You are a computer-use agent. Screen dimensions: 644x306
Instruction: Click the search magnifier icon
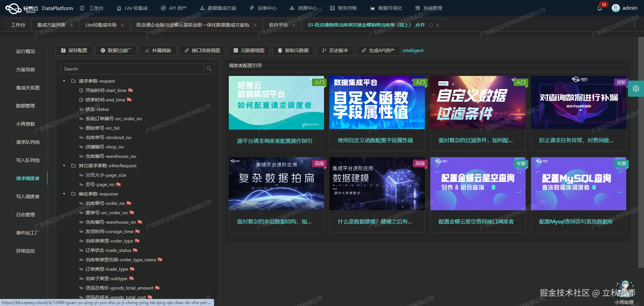pos(209,69)
